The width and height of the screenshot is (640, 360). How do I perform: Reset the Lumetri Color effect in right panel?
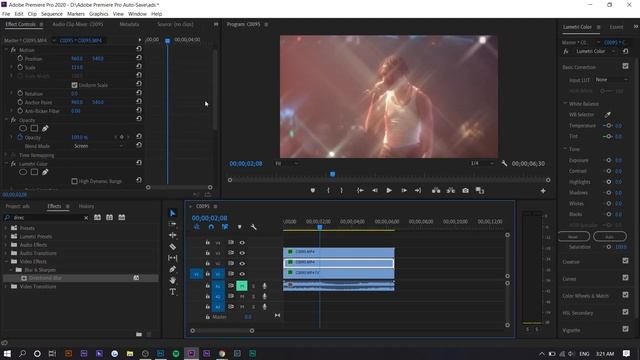pyautogui.click(x=625, y=51)
